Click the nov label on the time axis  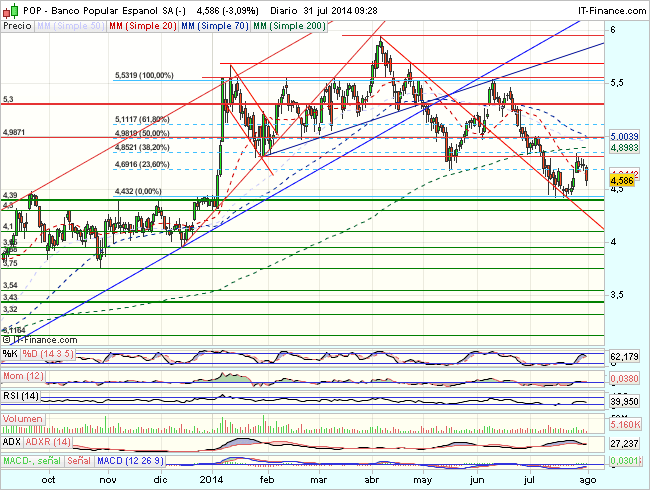click(108, 480)
